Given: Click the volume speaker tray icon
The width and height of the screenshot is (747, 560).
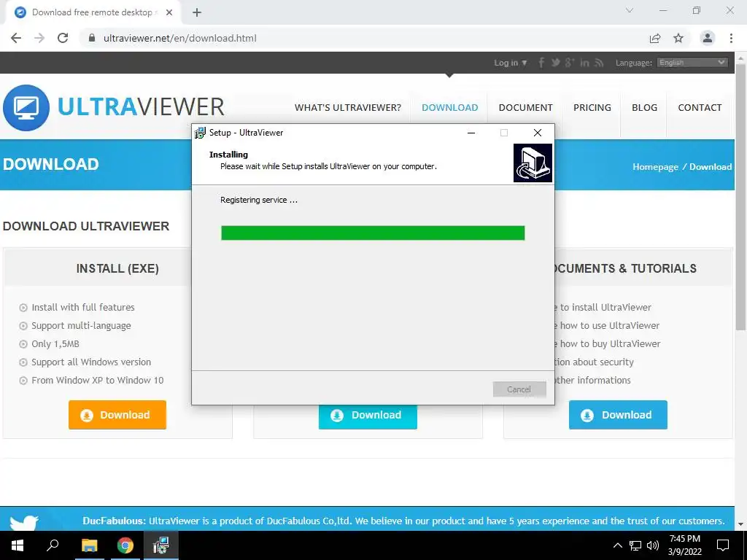Looking at the screenshot, I should pyautogui.click(x=653, y=545).
